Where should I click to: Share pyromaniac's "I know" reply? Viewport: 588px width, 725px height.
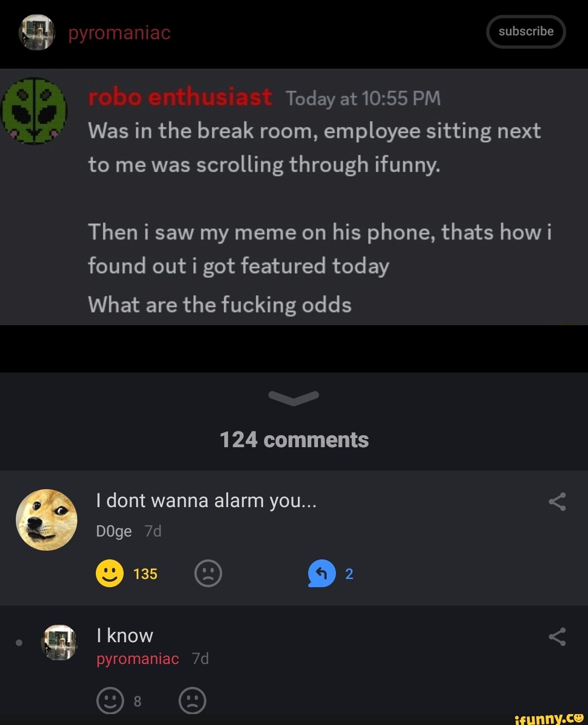[557, 637]
